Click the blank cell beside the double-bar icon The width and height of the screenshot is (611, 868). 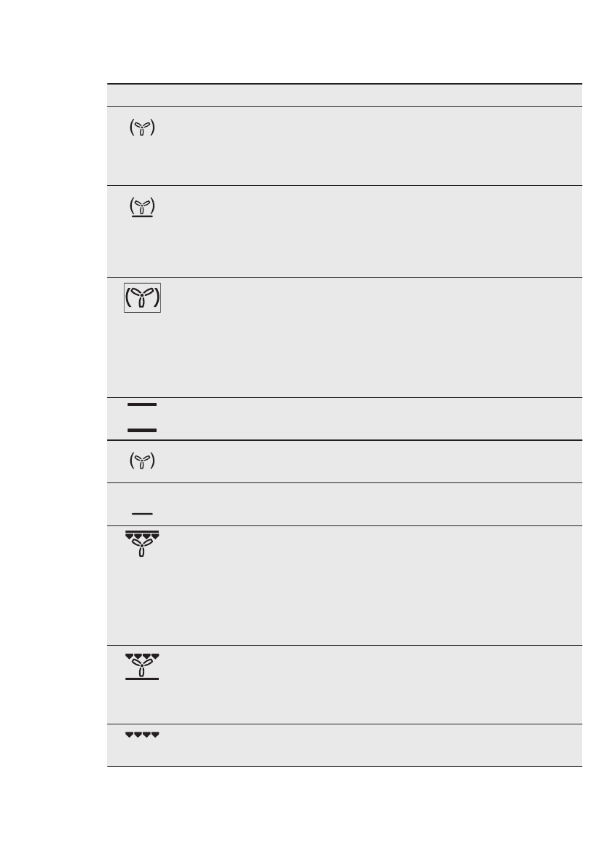(x=371, y=418)
